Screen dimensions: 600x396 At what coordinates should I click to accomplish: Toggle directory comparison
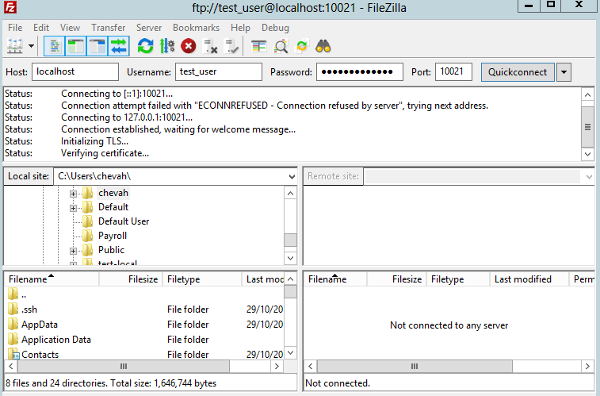pyautogui.click(x=280, y=46)
